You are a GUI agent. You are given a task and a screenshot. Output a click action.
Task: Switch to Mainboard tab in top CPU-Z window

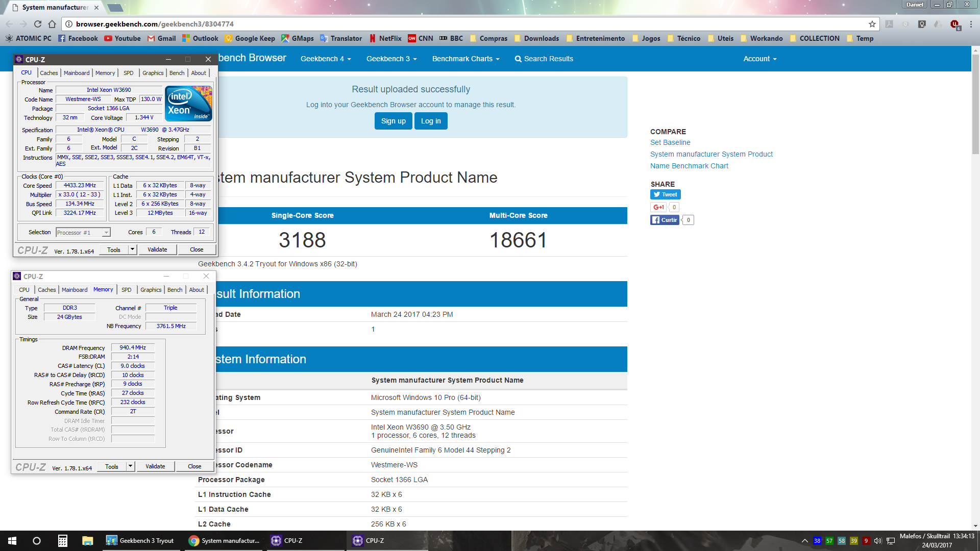77,73
